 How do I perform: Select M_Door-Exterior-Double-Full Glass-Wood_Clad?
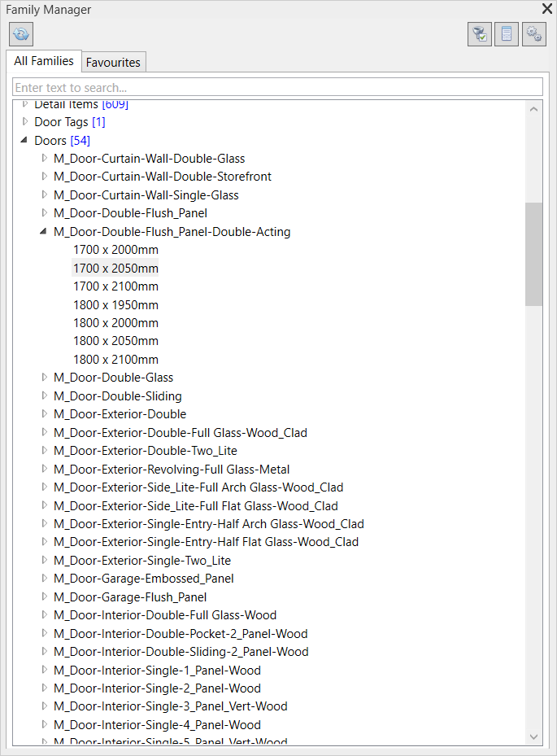coord(181,432)
